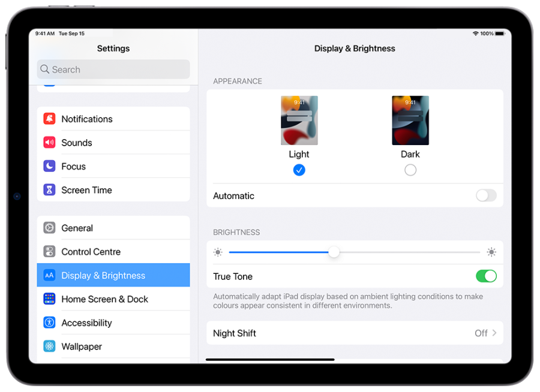Deselect the Light appearance checkmark
Screen dimensions: 540x392
[299, 170]
